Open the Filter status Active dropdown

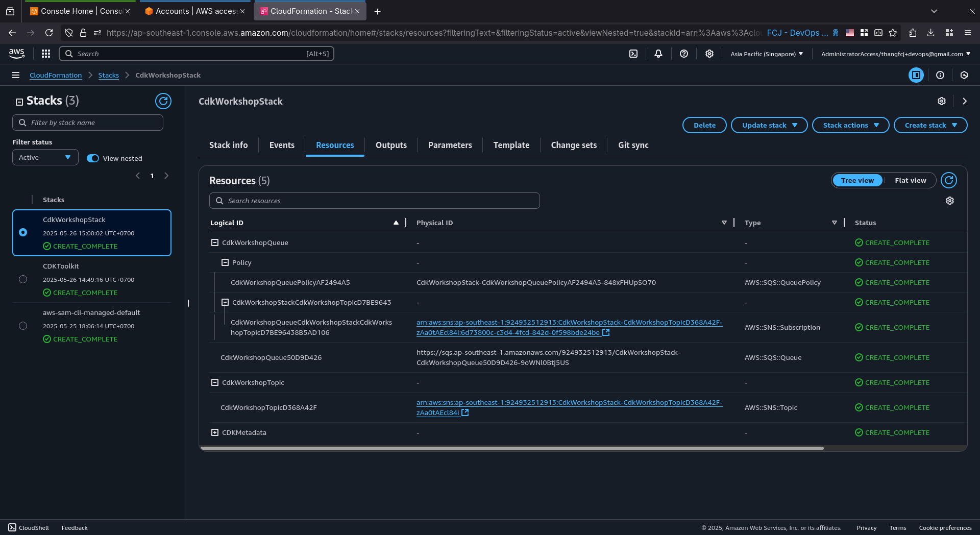[45, 157]
